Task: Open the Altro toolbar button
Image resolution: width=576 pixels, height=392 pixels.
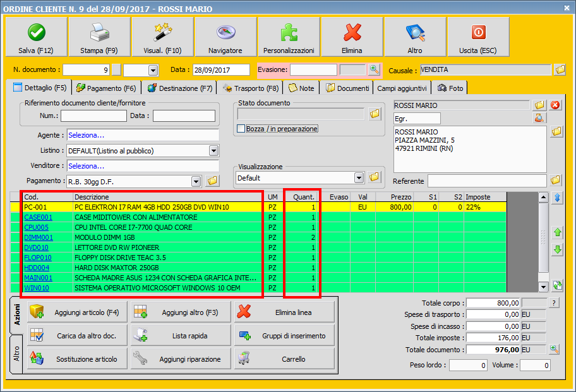Action: point(415,37)
